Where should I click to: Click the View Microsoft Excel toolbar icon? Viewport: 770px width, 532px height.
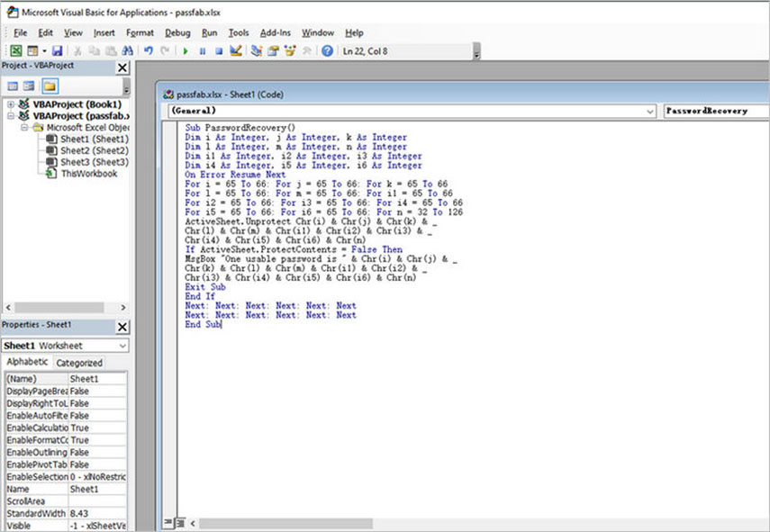pyautogui.click(x=16, y=51)
